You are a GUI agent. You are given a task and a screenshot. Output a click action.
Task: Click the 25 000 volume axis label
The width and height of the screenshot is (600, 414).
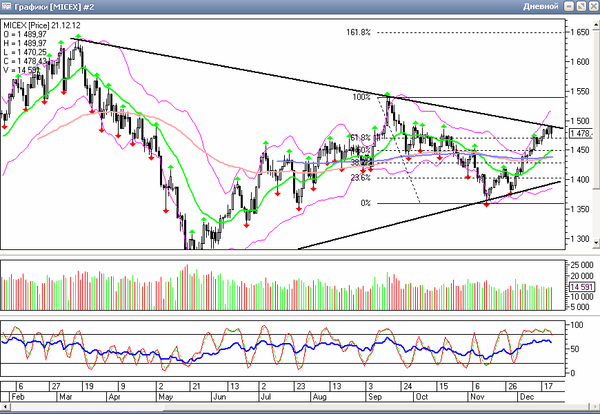pyautogui.click(x=582, y=265)
